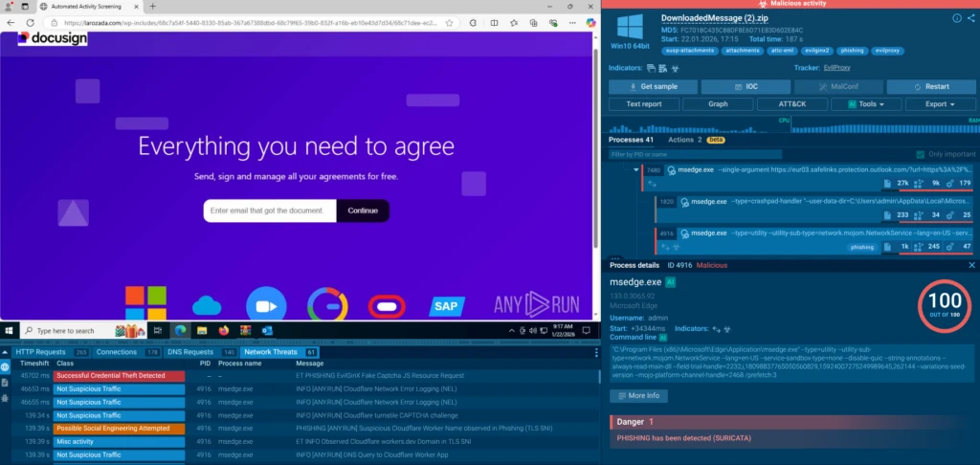Open File Explorer from the taskbar
This screenshot has width=980, height=465.
(202, 331)
